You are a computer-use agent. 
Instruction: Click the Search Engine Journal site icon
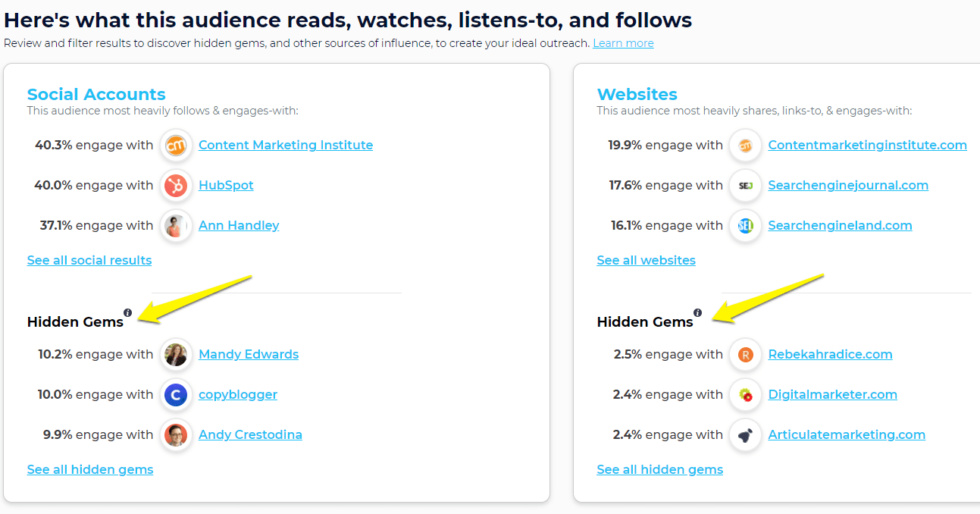pos(746,186)
